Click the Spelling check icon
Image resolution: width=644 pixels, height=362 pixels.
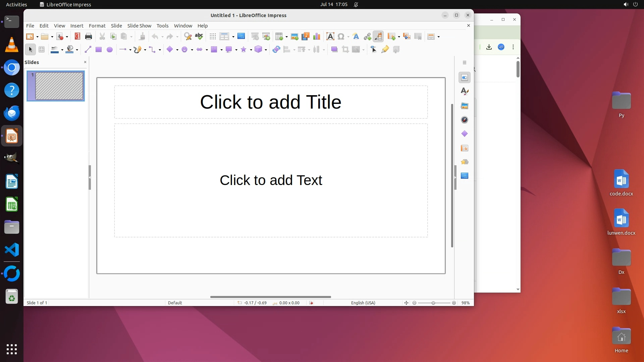pyautogui.click(x=199, y=37)
